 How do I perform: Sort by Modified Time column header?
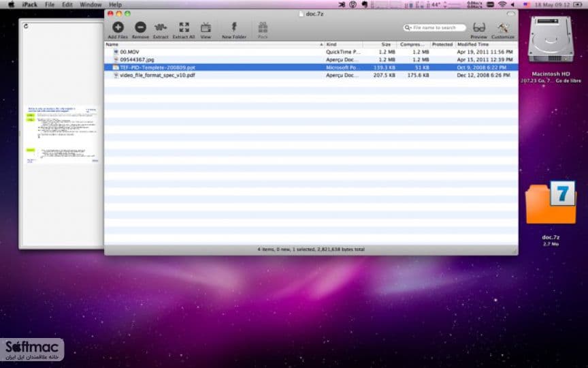(x=487, y=44)
